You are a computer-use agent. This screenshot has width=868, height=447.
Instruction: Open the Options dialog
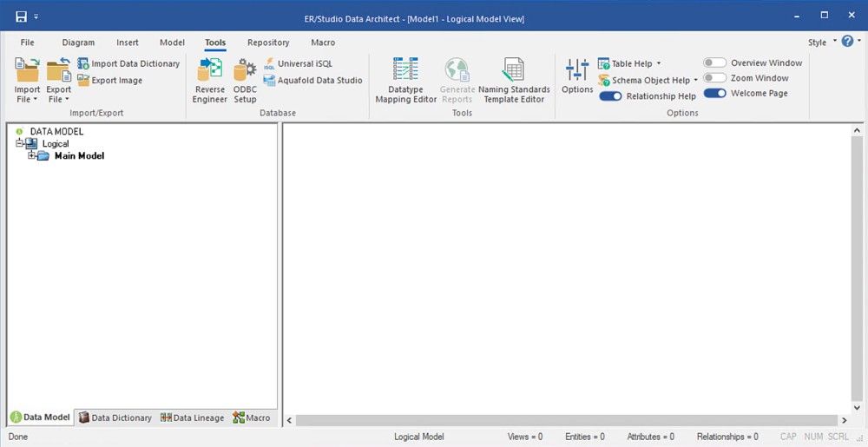pos(577,76)
